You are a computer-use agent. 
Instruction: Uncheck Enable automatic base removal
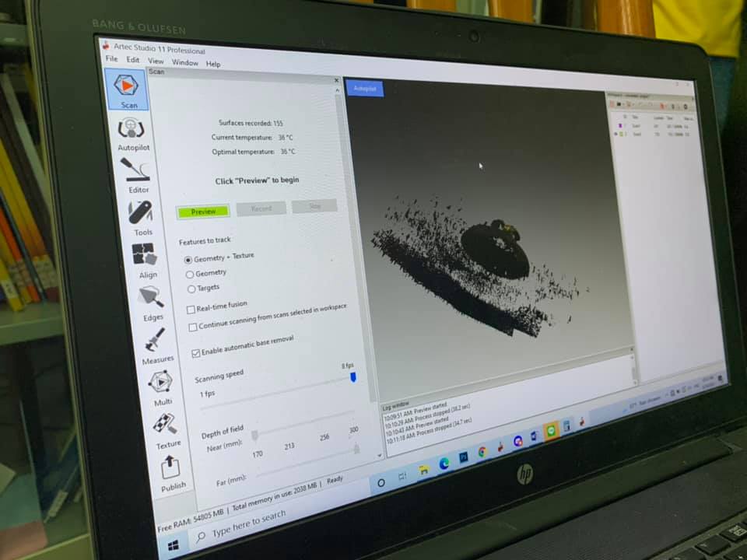coord(196,353)
